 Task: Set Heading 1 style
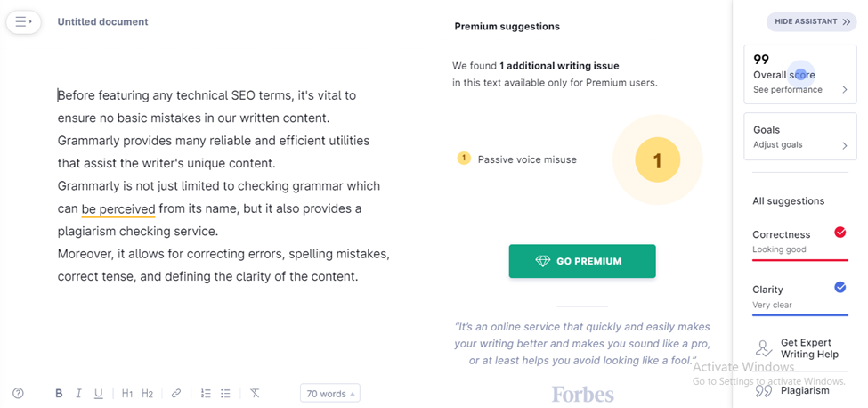[x=127, y=394]
